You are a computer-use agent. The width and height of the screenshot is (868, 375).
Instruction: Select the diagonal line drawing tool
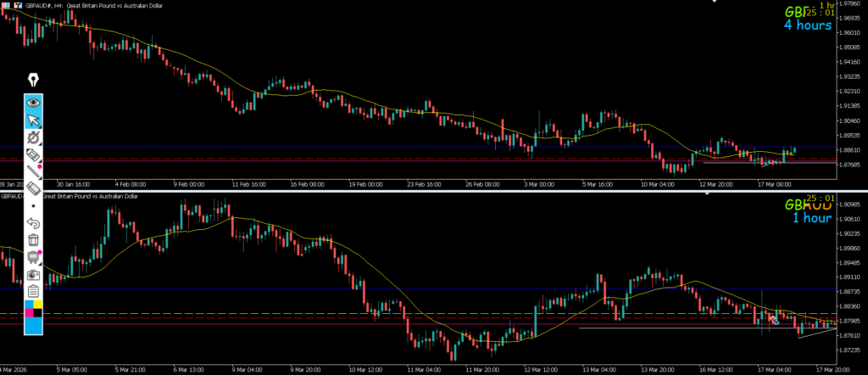point(34,172)
